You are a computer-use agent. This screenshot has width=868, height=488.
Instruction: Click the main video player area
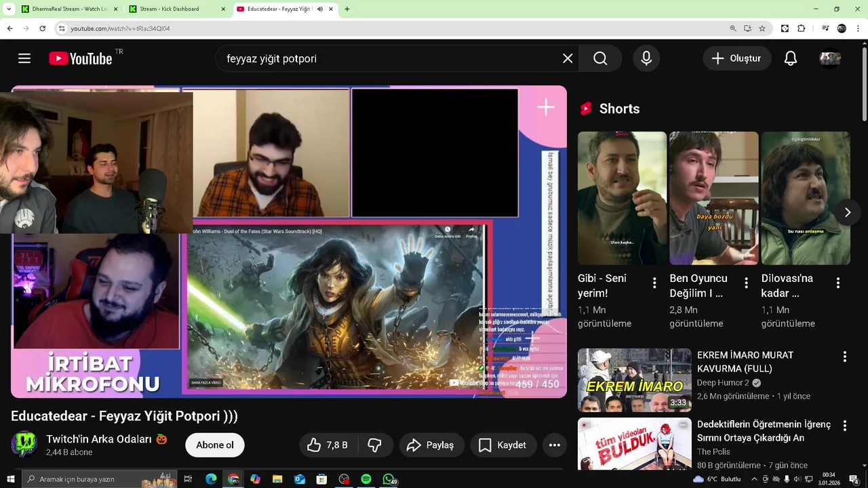click(x=289, y=241)
